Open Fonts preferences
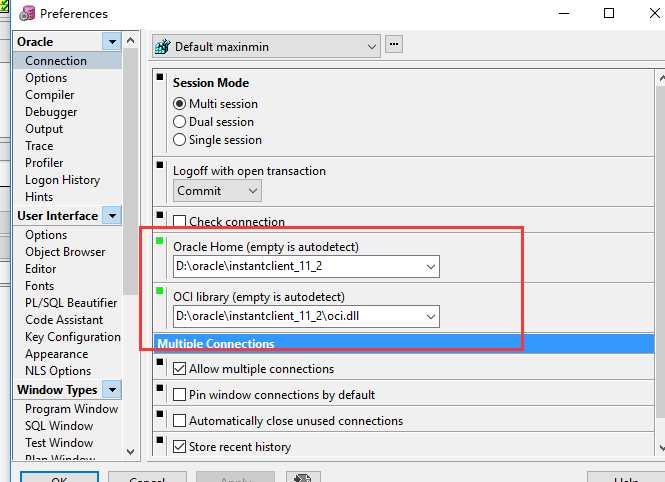Image resolution: width=665 pixels, height=482 pixels. (39, 286)
